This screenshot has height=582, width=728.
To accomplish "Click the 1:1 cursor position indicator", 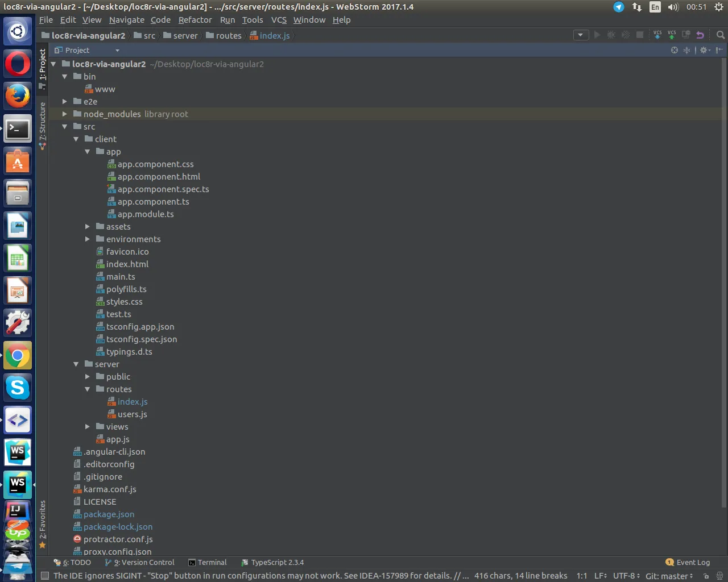I will tap(581, 576).
